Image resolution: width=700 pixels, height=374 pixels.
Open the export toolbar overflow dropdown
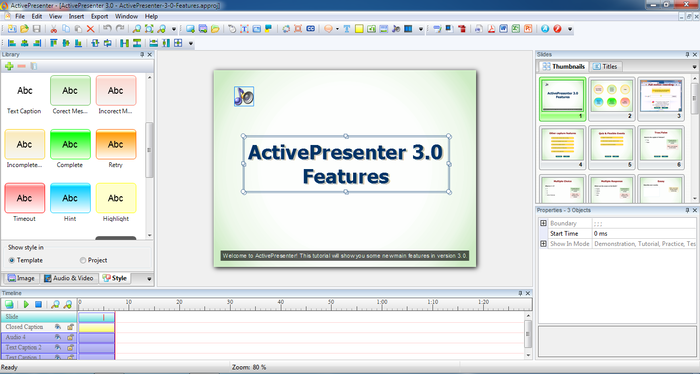(x=570, y=29)
